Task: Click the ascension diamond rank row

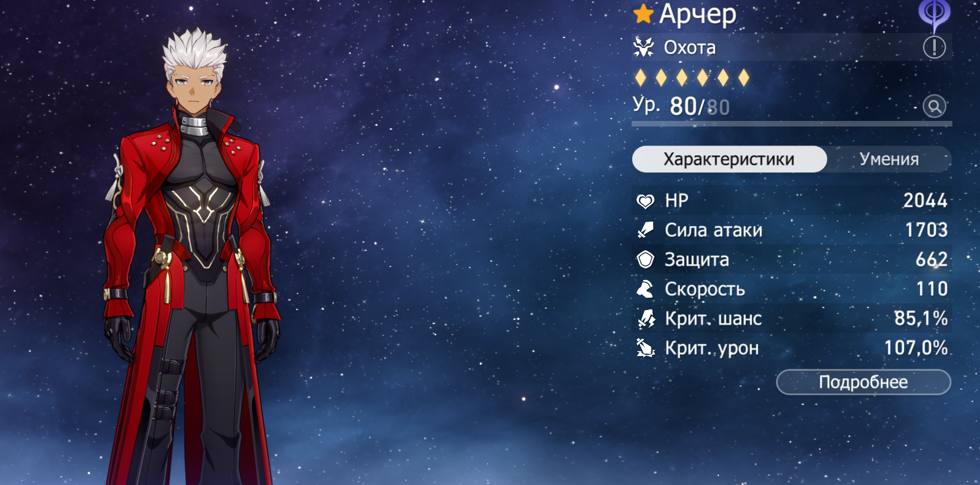Action: [x=692, y=77]
